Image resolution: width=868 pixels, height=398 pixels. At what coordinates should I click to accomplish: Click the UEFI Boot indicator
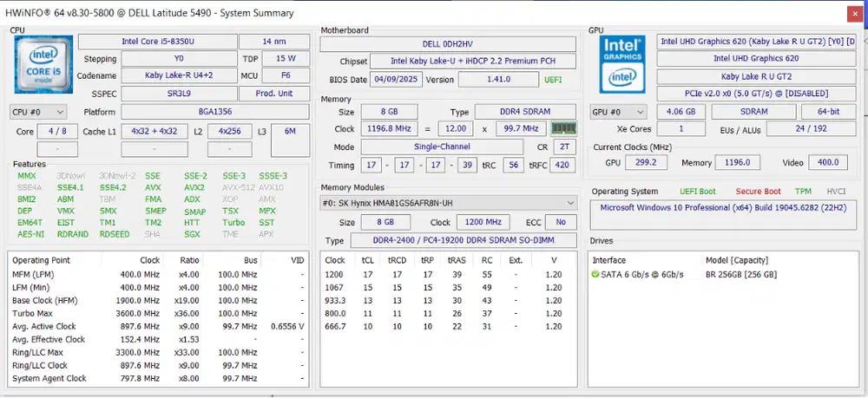click(699, 192)
